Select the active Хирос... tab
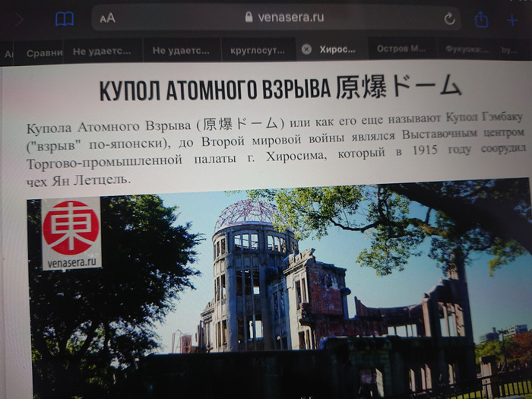This screenshot has width=532, height=399. point(332,49)
